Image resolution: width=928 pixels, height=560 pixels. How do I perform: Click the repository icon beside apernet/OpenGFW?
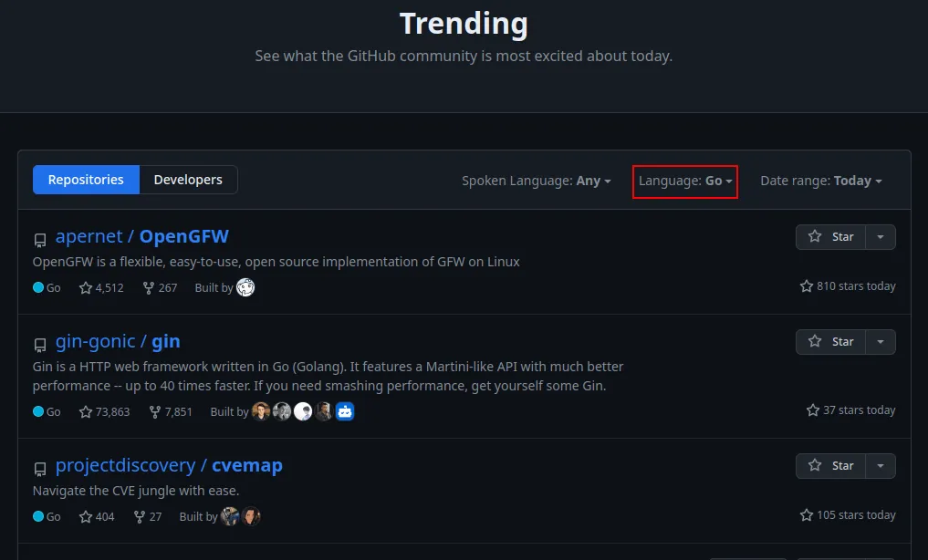39,240
